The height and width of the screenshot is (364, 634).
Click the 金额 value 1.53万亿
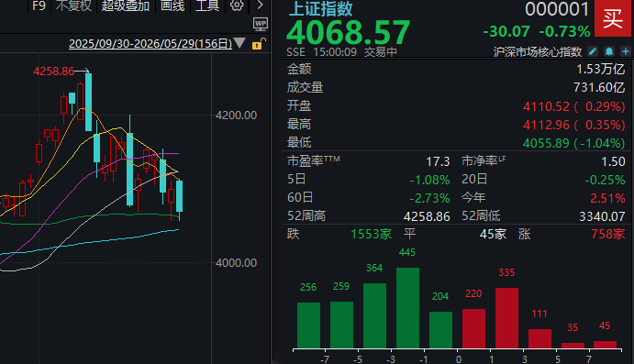click(x=600, y=69)
